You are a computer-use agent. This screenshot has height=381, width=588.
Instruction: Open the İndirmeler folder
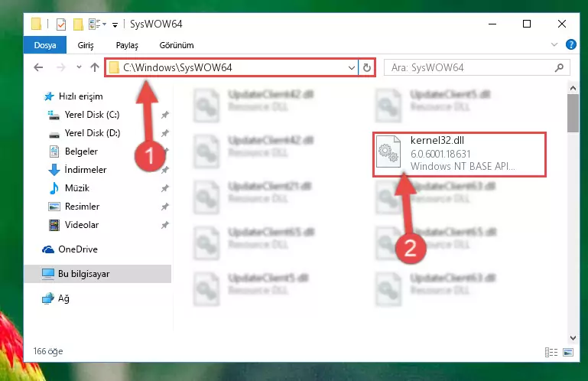85,170
